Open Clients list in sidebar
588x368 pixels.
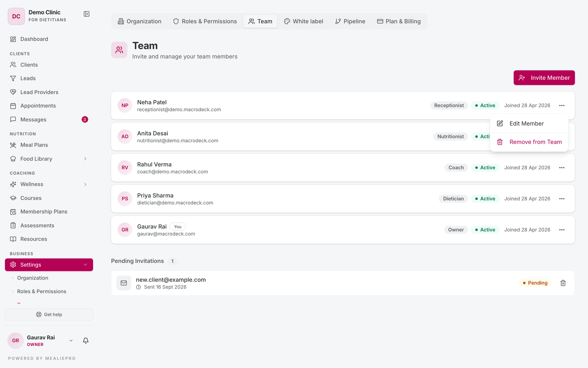(49, 65)
